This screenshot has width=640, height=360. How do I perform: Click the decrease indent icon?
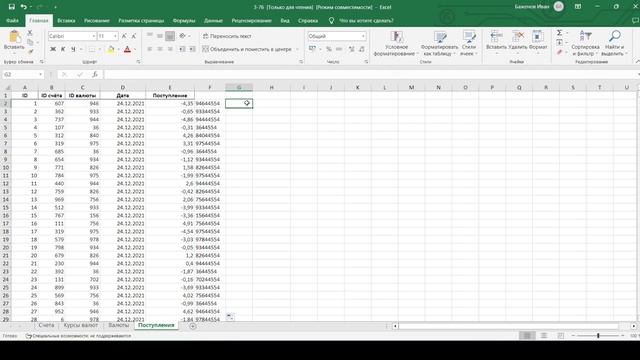coord(182,49)
